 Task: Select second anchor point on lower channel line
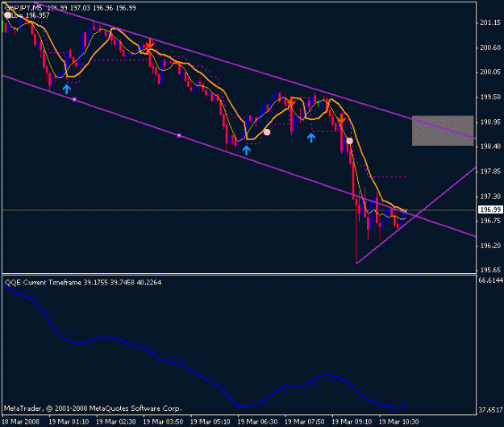179,136
